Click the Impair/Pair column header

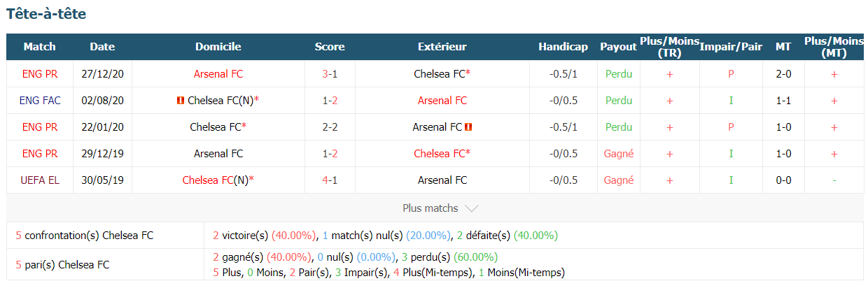[731, 47]
